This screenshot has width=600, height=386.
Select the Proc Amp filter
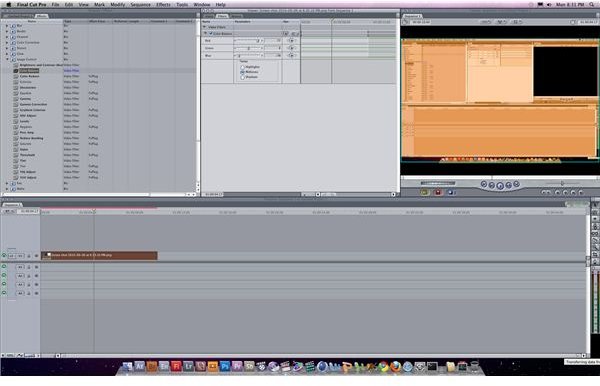(27, 132)
